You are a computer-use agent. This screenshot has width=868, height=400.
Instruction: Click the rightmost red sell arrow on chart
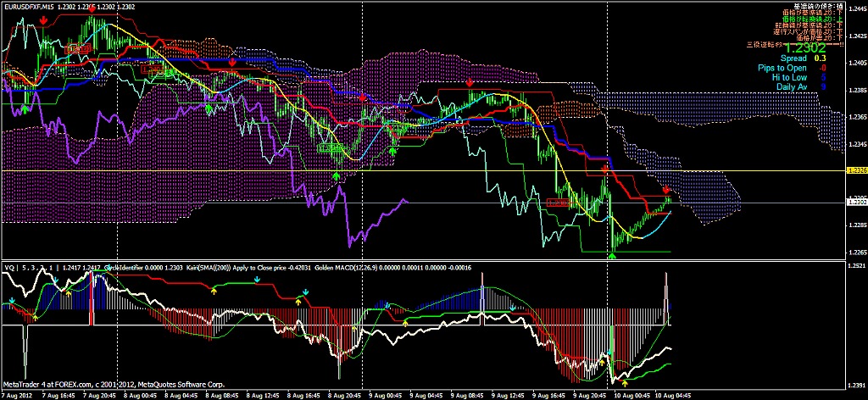pyautogui.click(x=666, y=190)
